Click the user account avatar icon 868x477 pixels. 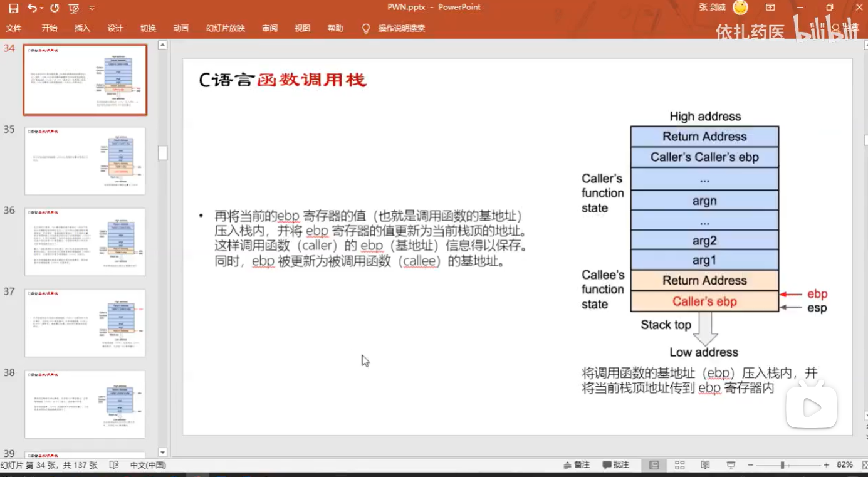click(740, 8)
